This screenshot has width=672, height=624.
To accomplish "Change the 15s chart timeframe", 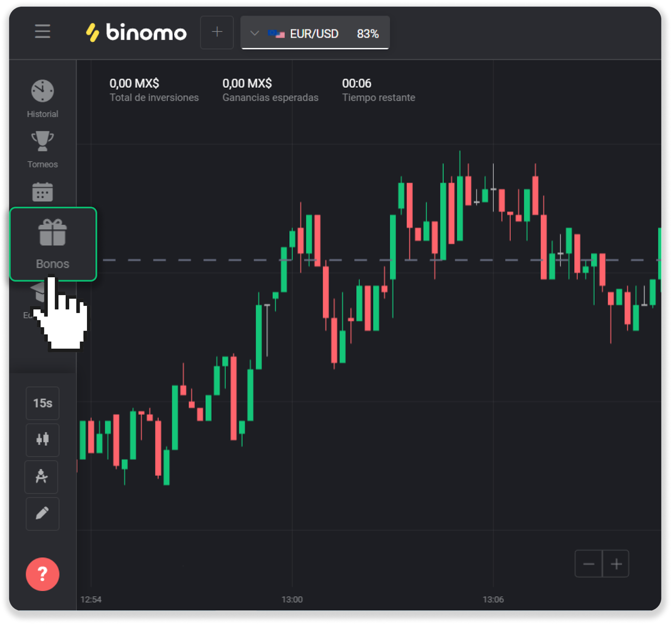I will tap(42, 403).
